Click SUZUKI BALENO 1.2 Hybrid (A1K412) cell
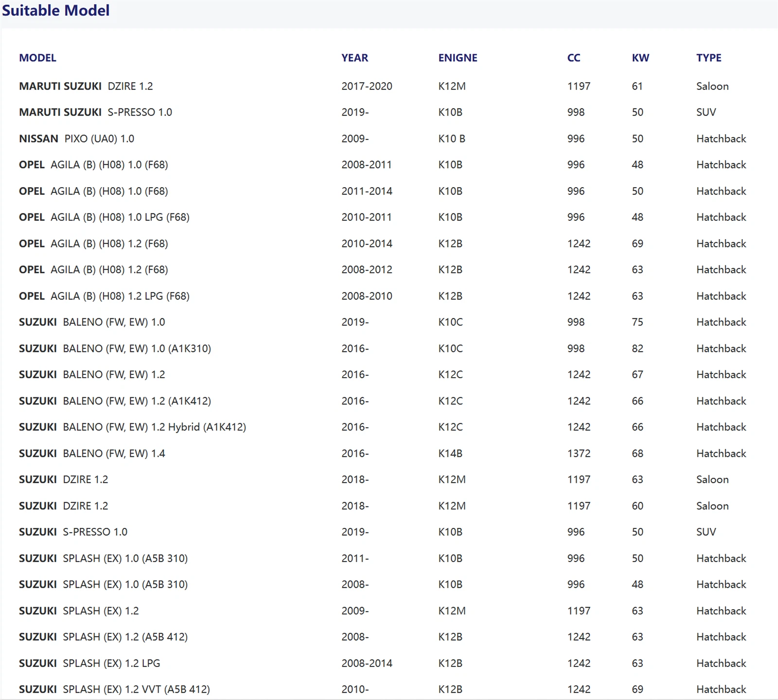Screen dimensions: 778x700 133,427
